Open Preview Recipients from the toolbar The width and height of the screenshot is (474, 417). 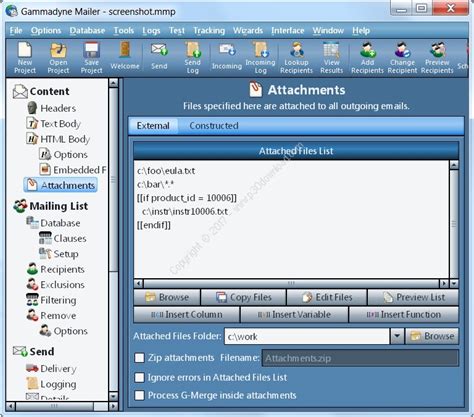(437, 58)
